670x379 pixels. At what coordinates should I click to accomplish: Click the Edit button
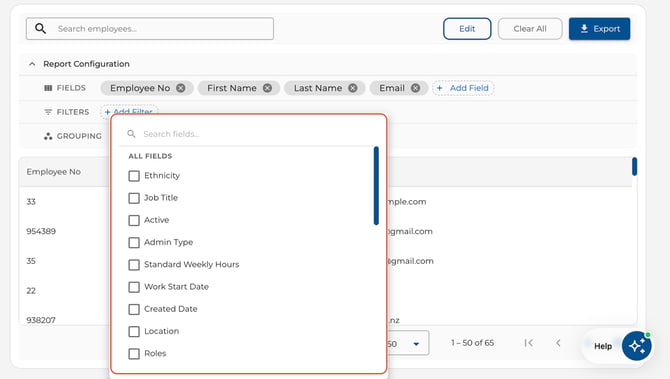467,29
